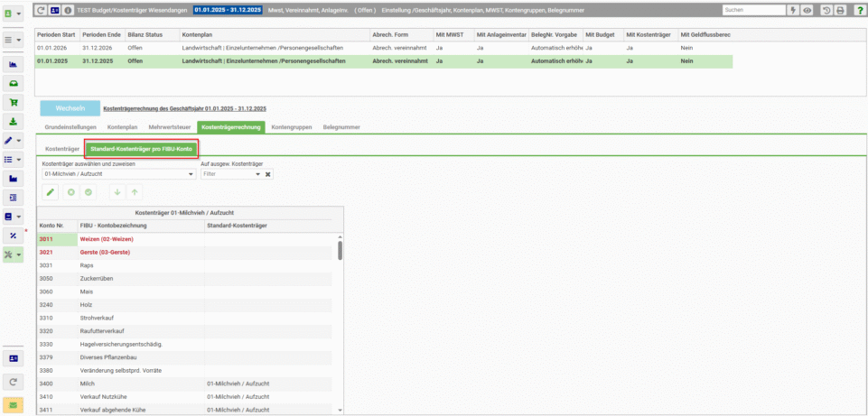Open the blue book sidebar menu
Viewport: 868px width, 416px height.
14,217
